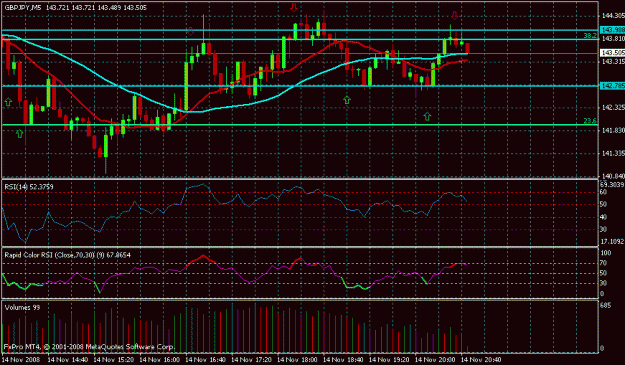This screenshot has height=365, width=625.
Task: Select the 14 Nov 14:40 time label
Action: pos(68,360)
